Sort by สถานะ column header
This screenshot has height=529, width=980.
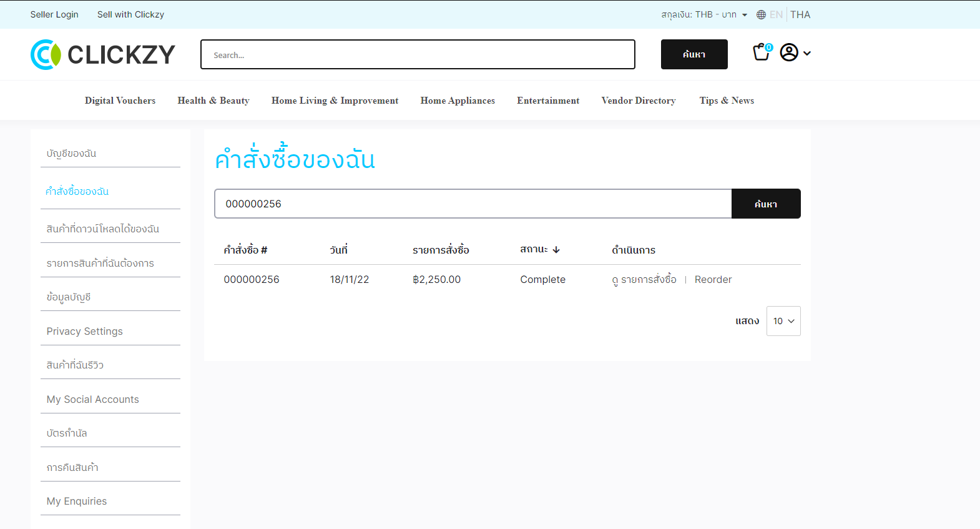click(x=534, y=249)
